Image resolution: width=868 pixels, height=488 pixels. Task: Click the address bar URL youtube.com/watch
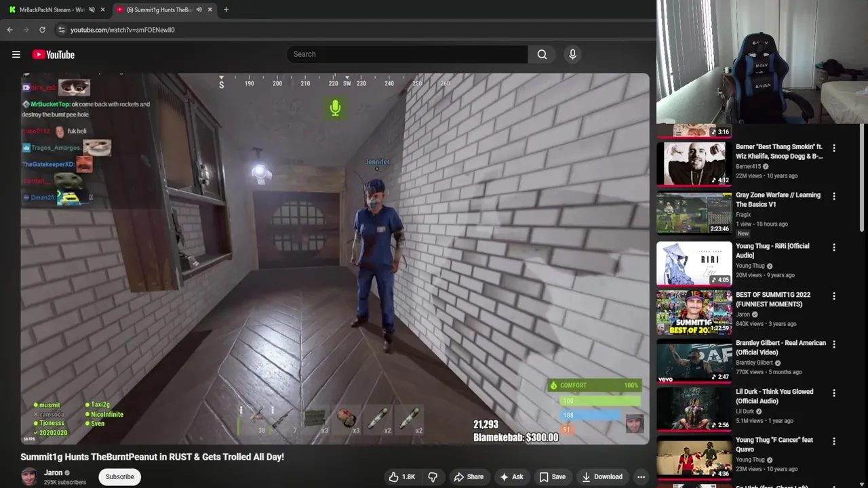pyautogui.click(x=123, y=30)
